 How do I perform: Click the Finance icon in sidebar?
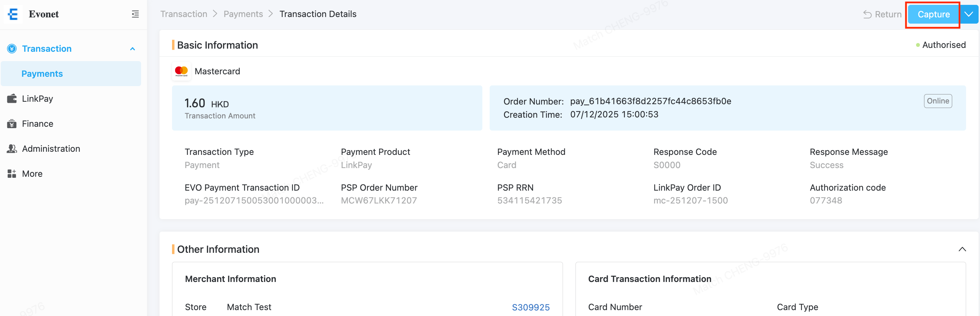pos(12,124)
